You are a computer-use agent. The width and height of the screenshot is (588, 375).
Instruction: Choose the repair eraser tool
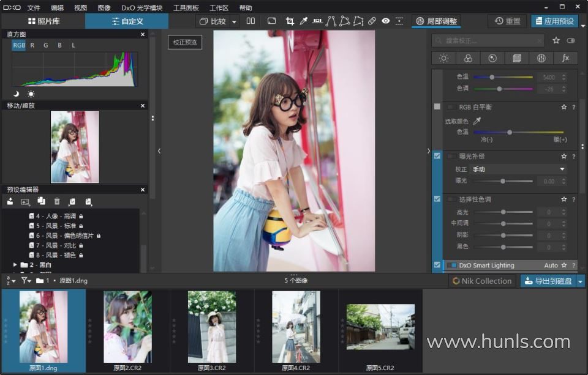click(x=372, y=21)
